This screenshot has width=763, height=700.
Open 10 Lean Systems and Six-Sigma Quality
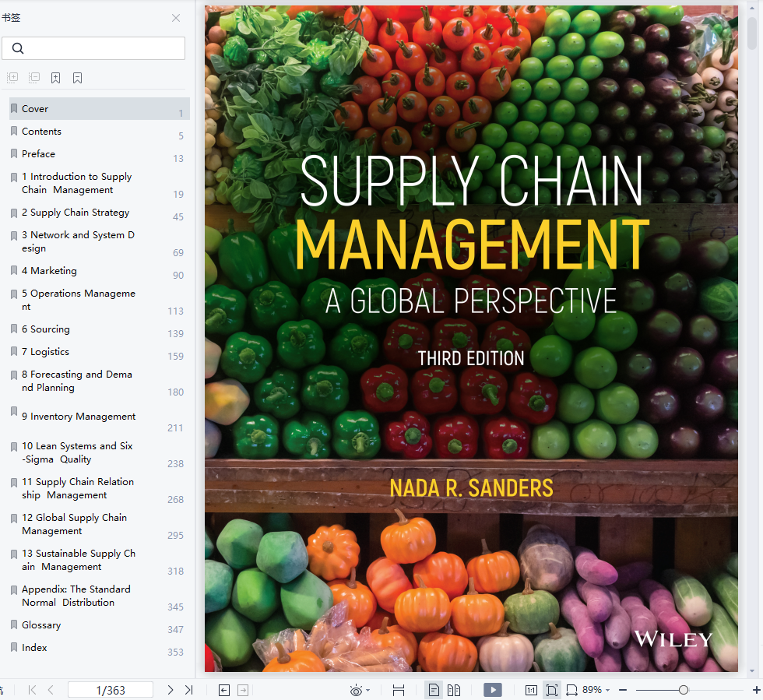pos(100,452)
